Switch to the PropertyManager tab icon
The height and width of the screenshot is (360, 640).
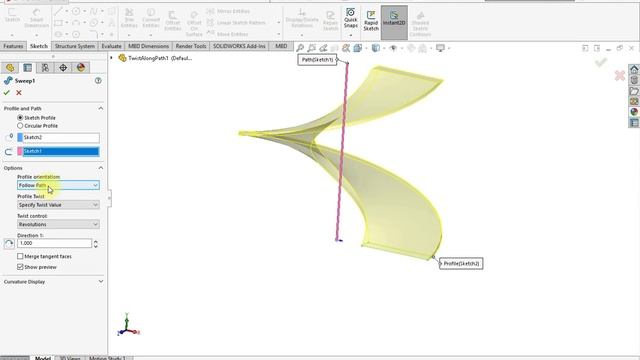tap(27, 68)
